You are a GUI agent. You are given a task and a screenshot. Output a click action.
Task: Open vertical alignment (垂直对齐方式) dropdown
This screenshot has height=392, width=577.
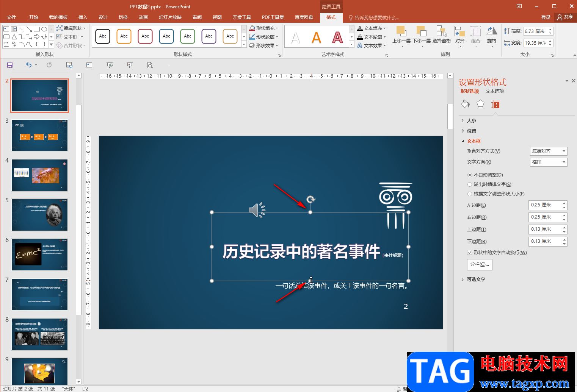tap(549, 151)
